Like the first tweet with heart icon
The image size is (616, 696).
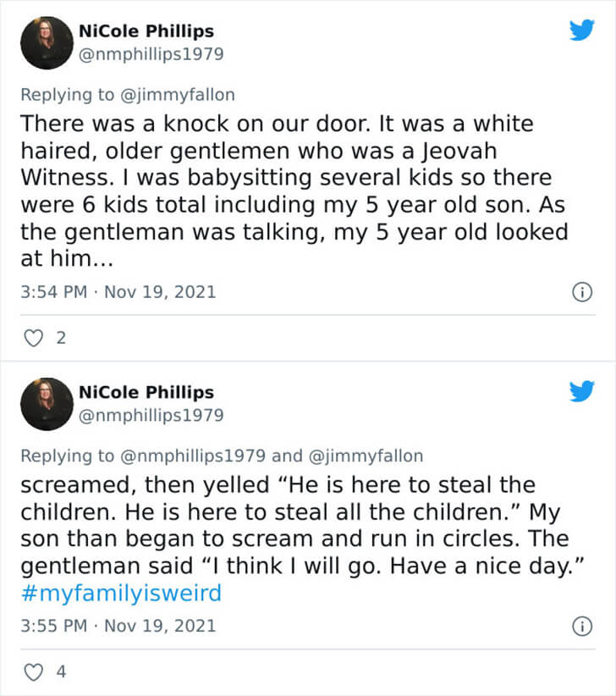(x=33, y=338)
